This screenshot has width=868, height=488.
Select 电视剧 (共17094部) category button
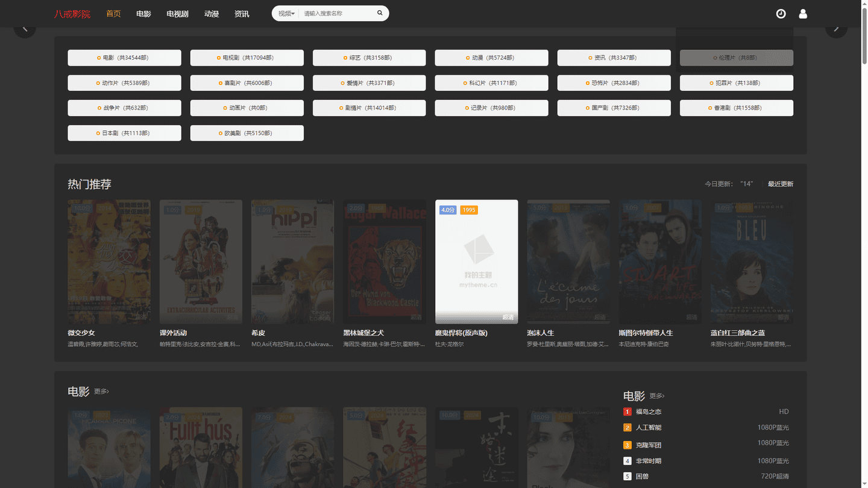(247, 58)
